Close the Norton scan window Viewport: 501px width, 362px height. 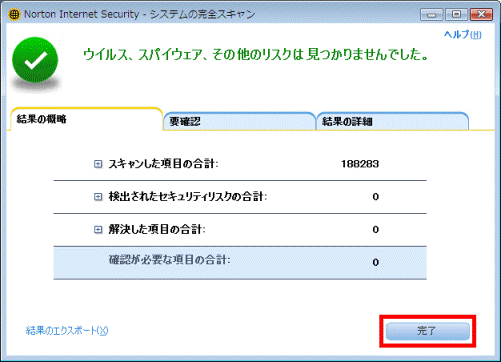[481, 15]
